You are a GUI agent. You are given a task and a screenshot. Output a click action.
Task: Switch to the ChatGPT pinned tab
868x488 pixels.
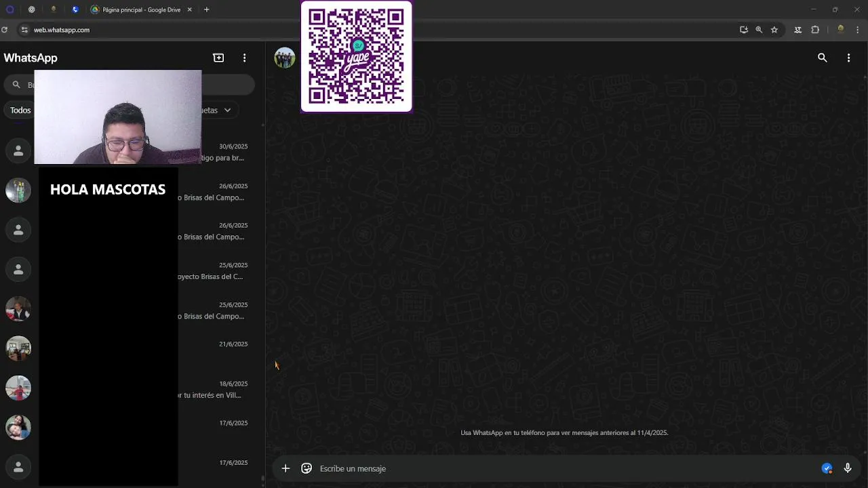pos(31,9)
